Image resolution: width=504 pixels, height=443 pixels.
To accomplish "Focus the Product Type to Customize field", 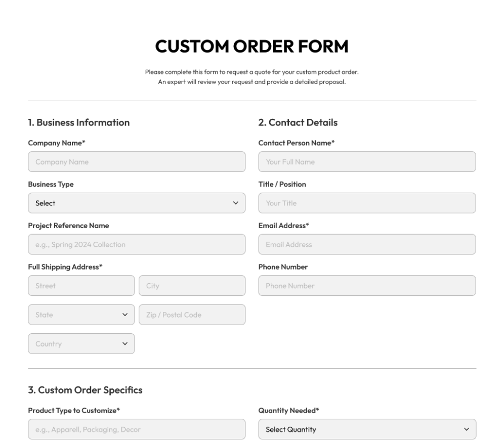I will (x=137, y=429).
